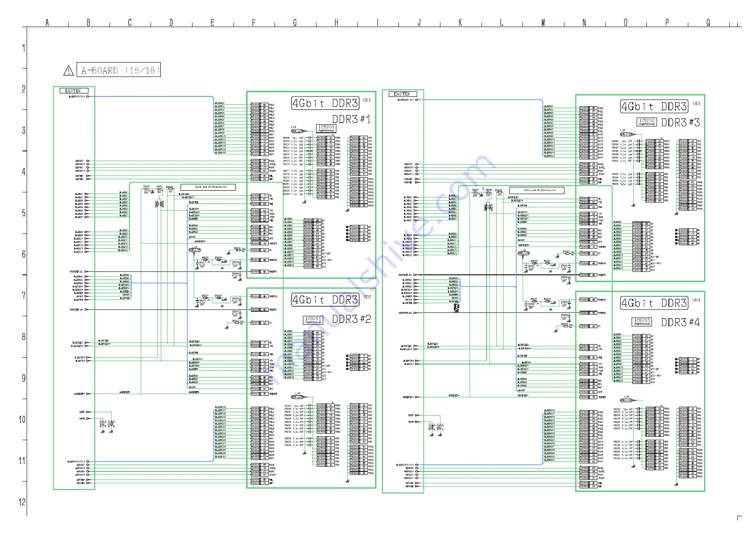
Task: Click the 'DDR3 #3' label
Action: [680, 123]
